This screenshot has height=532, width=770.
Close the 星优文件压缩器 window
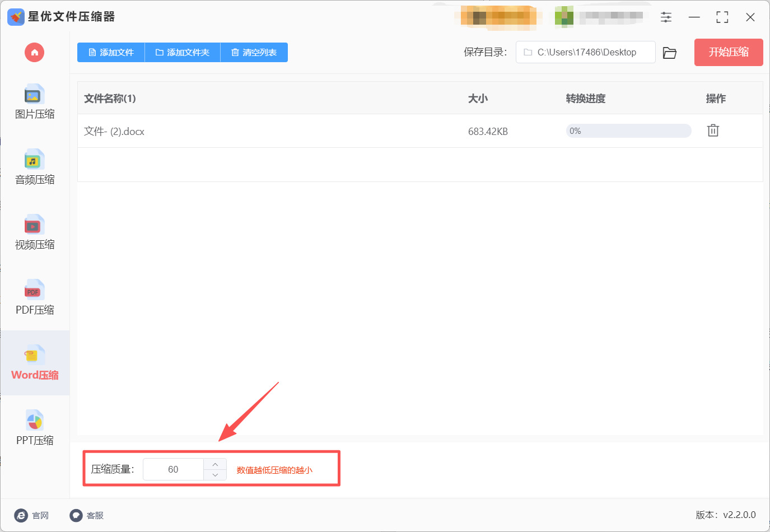pos(750,17)
